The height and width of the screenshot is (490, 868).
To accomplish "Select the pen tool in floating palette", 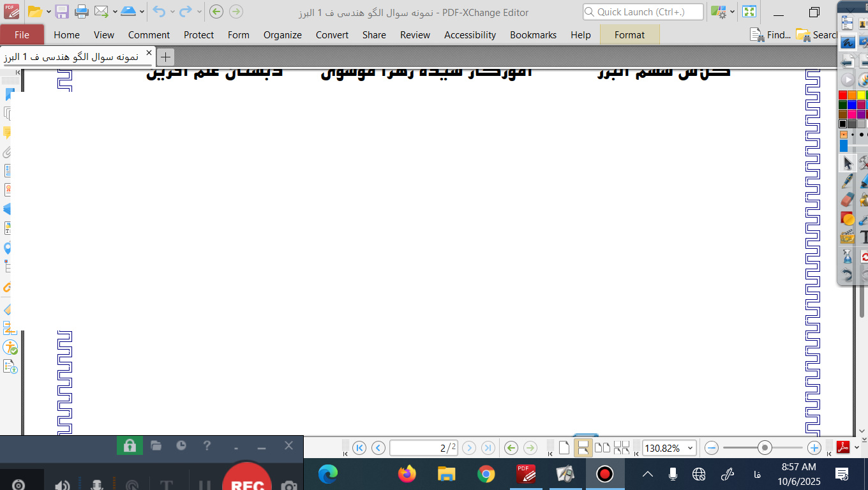I will (847, 181).
